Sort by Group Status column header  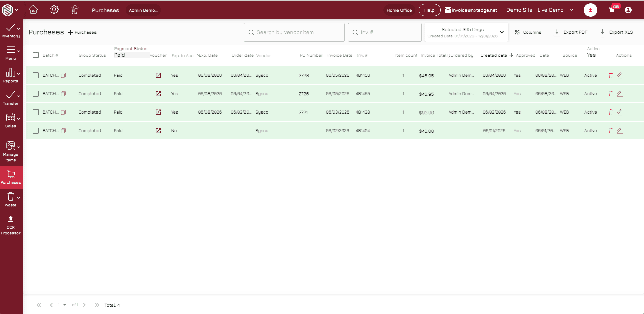click(x=92, y=55)
